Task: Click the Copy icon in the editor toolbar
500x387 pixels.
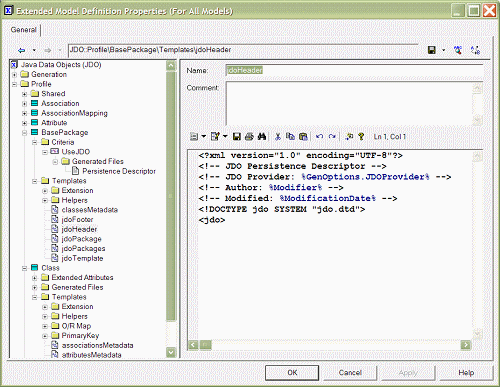Action: (290, 136)
